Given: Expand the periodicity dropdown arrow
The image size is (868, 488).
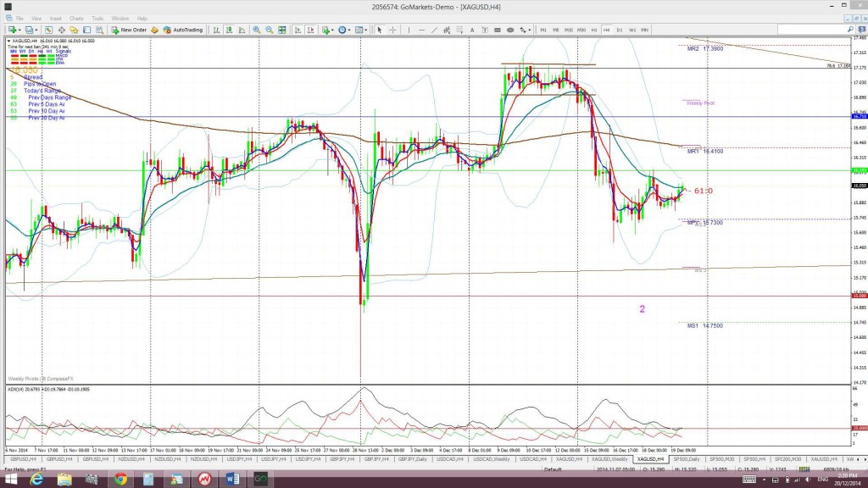Looking at the screenshot, I should point(349,30).
